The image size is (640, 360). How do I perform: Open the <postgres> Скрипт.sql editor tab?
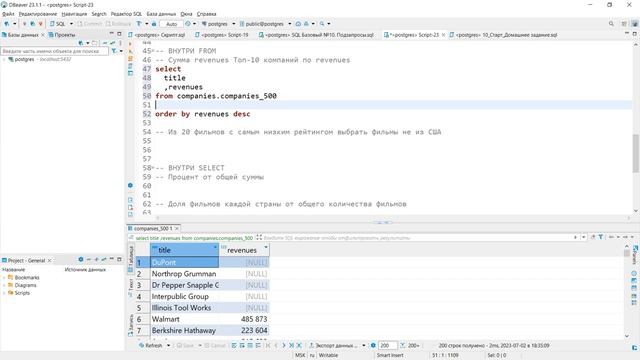157,35
